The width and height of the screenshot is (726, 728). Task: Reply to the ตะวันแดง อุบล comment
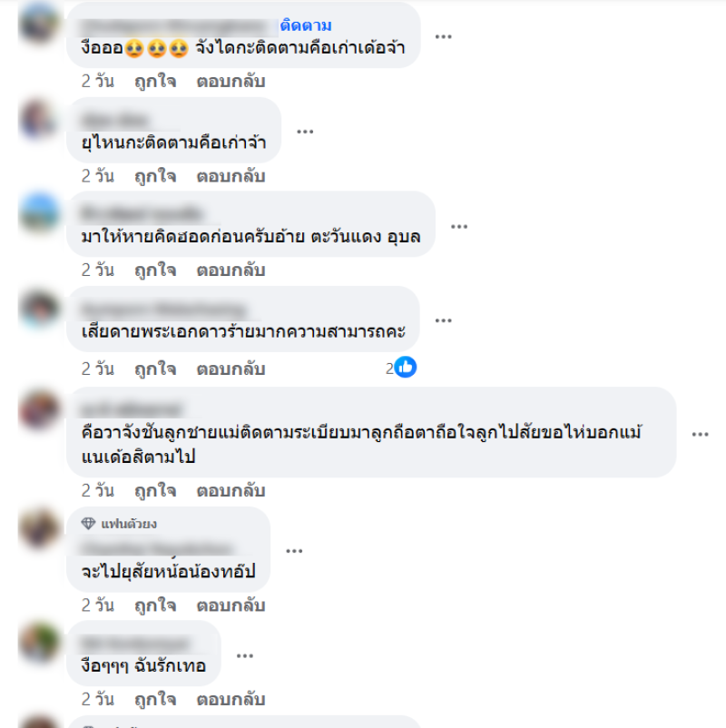[231, 271]
